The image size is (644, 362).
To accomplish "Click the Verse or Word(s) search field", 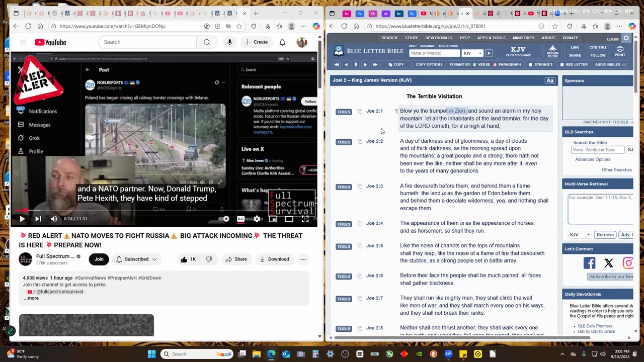I will point(435,53).
